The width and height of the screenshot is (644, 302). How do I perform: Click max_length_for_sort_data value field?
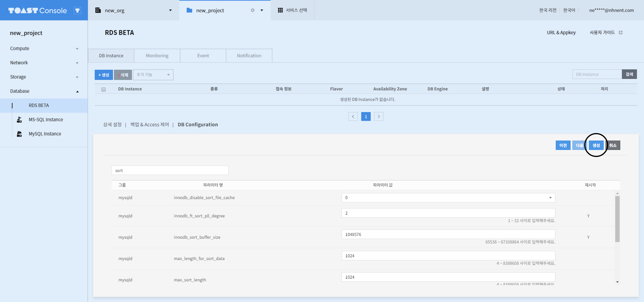tap(448, 256)
